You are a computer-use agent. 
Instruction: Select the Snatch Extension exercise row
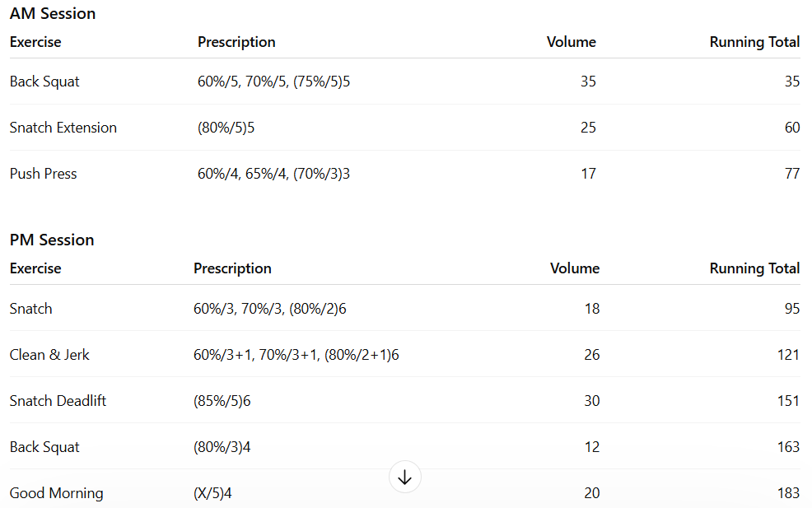coord(63,128)
